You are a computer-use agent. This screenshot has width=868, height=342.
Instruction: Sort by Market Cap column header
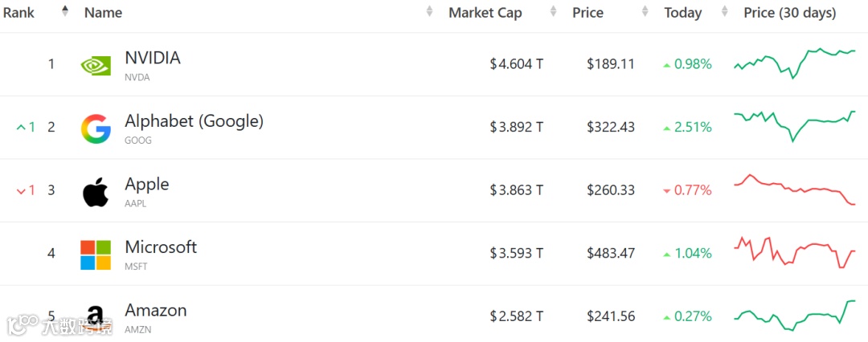485,13
